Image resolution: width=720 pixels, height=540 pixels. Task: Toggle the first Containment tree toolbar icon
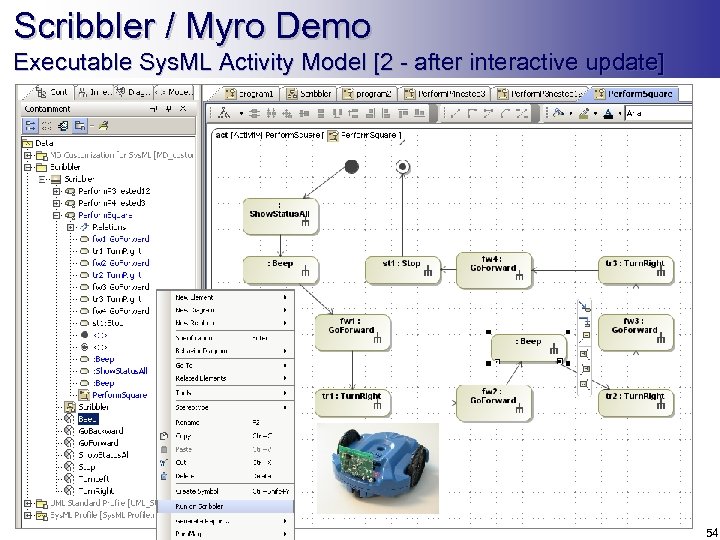tap(30, 125)
